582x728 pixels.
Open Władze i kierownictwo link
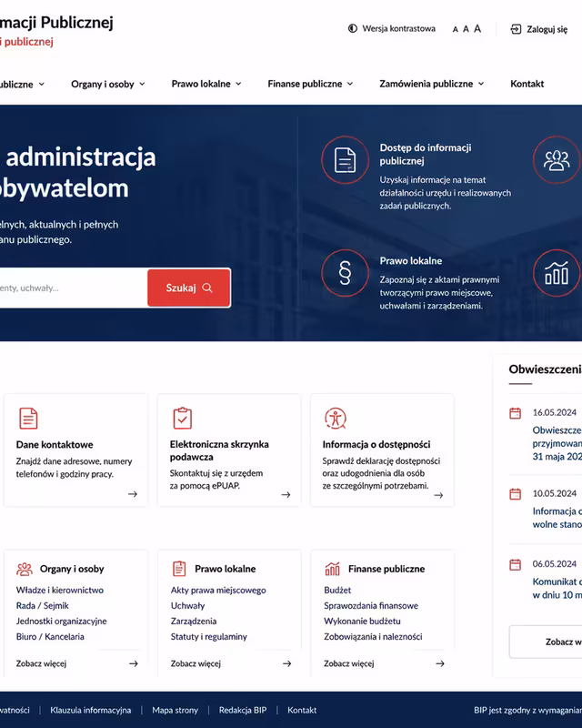click(x=60, y=590)
